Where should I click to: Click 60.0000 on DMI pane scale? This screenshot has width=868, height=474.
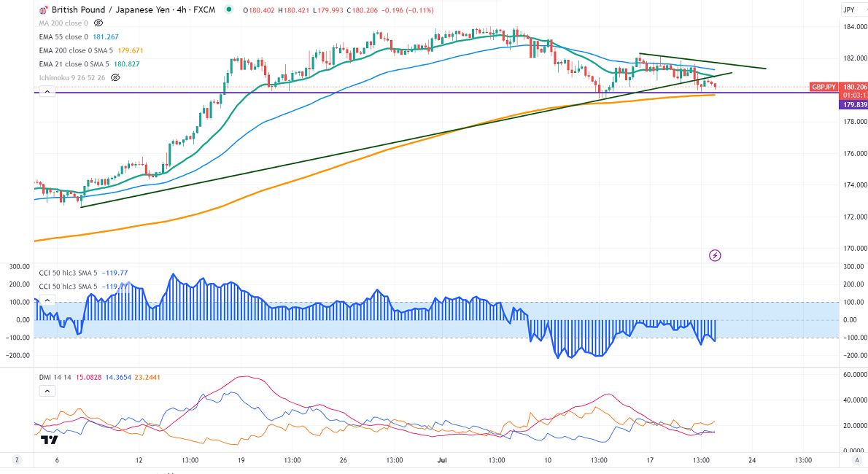tap(855, 375)
